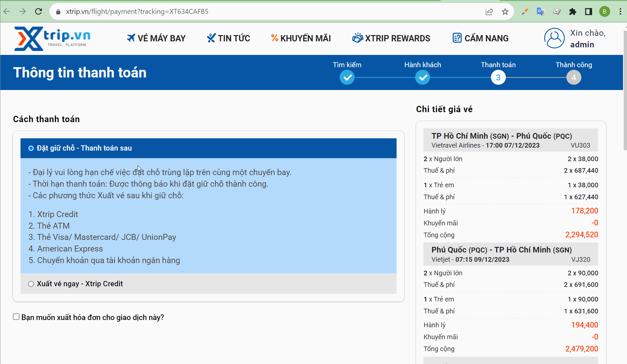Select Xuất vé ngay - Xtrip Credit option
The image size is (627, 364).
pos(31,284)
